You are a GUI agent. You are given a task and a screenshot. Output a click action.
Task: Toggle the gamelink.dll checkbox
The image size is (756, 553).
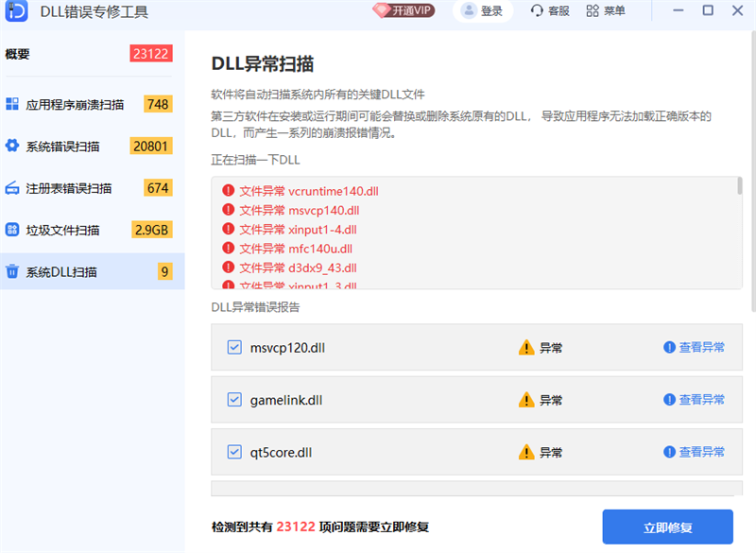(x=234, y=399)
